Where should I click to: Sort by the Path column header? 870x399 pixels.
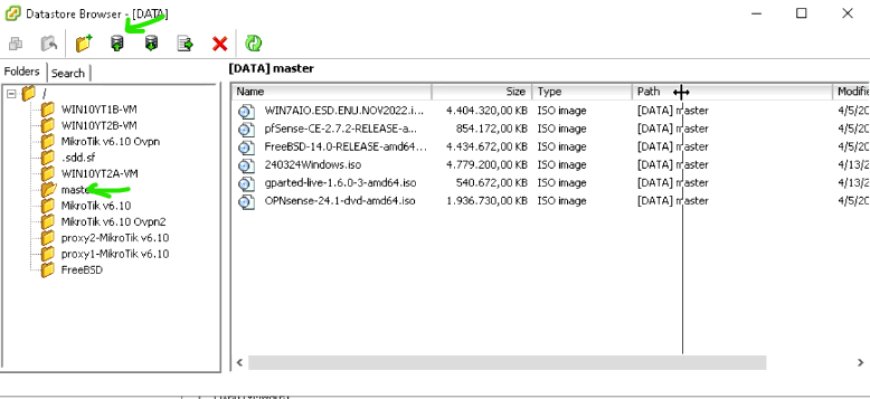click(x=732, y=92)
